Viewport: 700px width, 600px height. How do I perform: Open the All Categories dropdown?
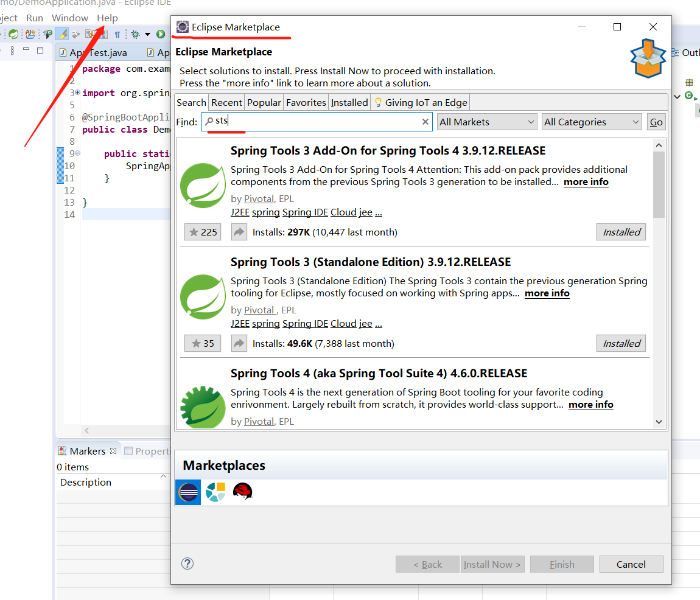[591, 122]
